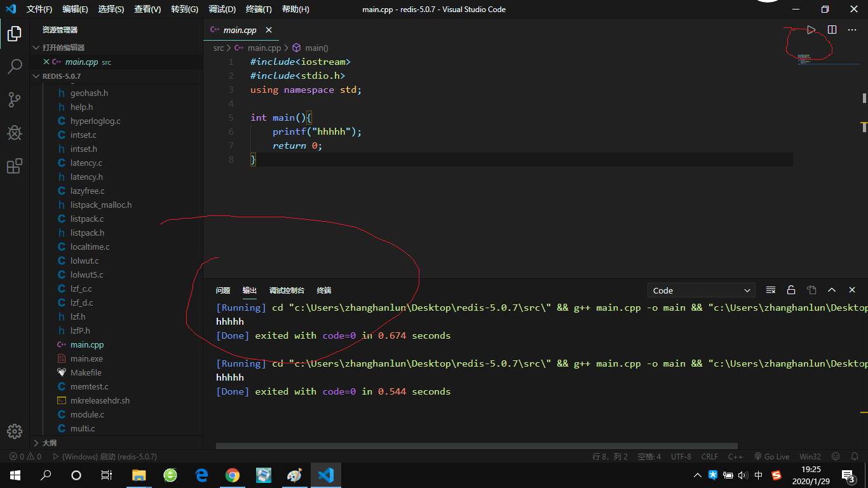Screen dimensions: 868x488
Task: Open the notifications bell in status bar
Action: point(854,456)
